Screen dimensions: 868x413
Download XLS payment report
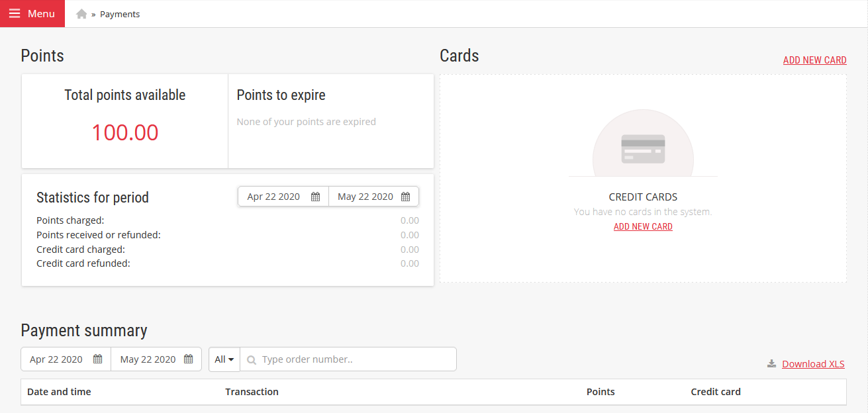tap(813, 364)
